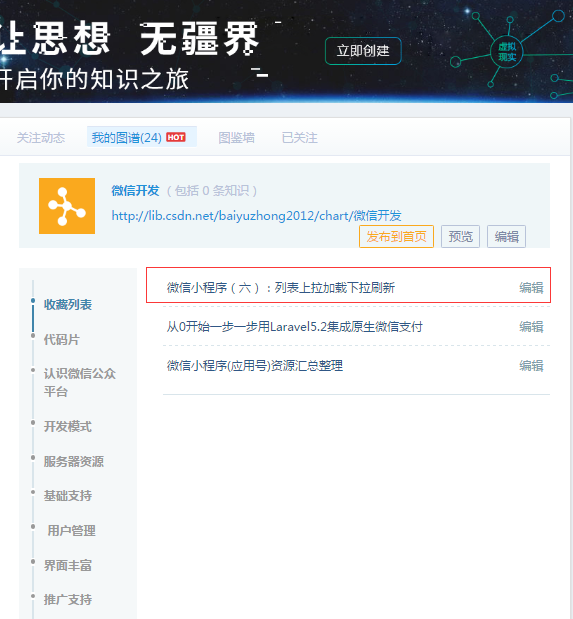Select 用户管理 in the sidebar

click(x=71, y=531)
